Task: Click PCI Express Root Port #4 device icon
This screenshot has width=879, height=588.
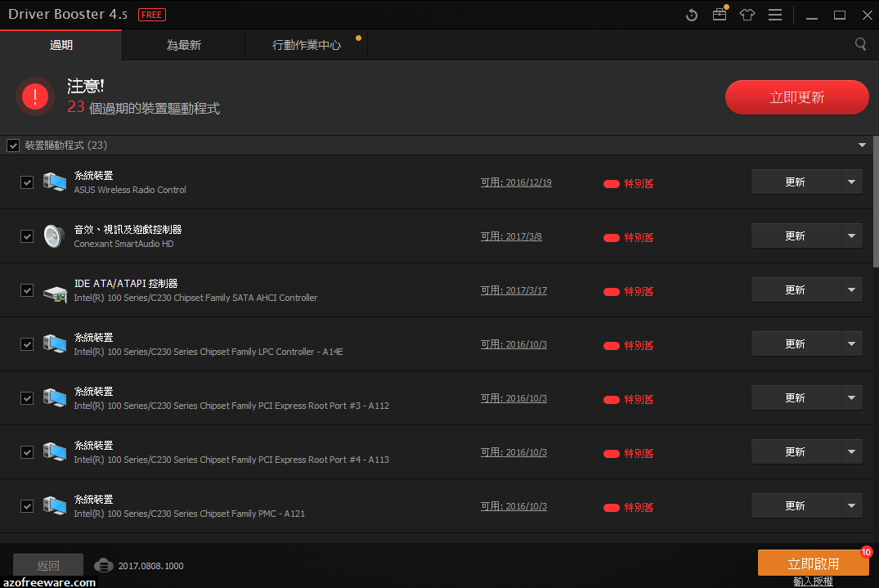Action: (55, 451)
